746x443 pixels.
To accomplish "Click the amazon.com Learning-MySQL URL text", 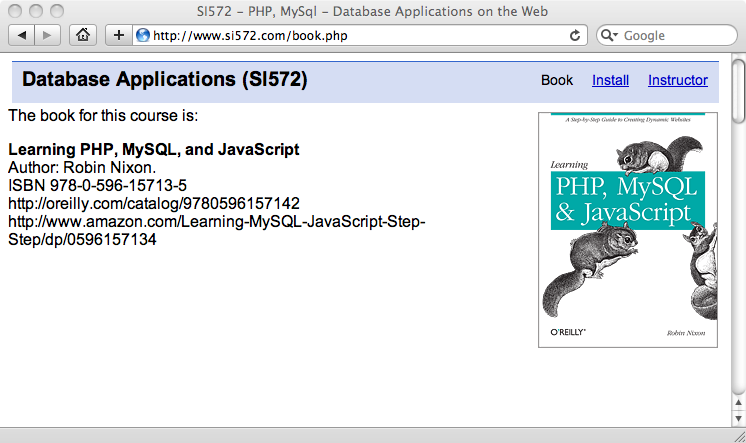I will tap(216, 230).
